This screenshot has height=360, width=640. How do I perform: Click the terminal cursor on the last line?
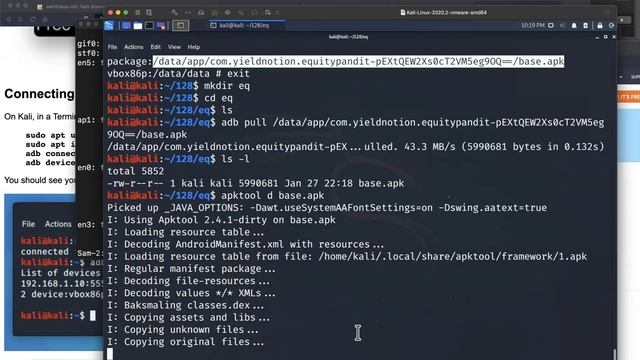pyautogui.click(x=110, y=353)
